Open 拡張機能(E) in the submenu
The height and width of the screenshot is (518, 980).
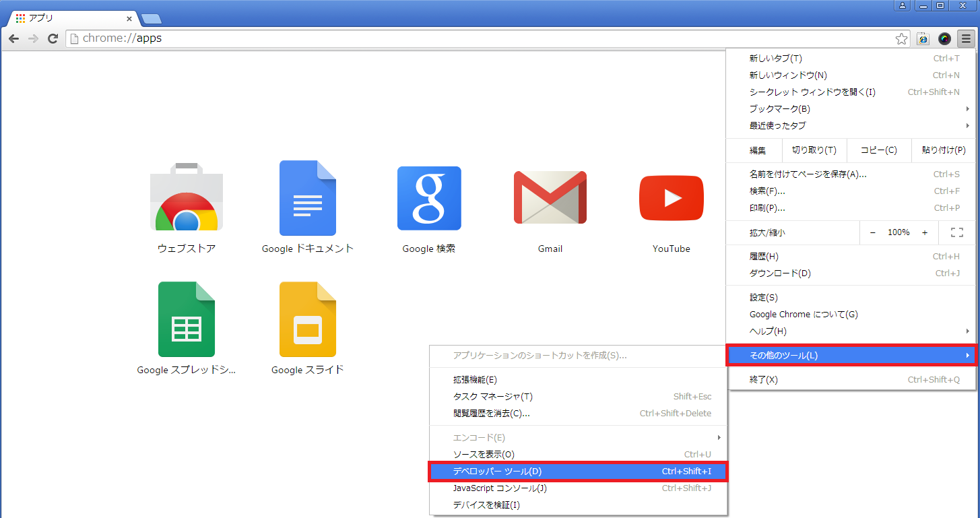click(578, 380)
